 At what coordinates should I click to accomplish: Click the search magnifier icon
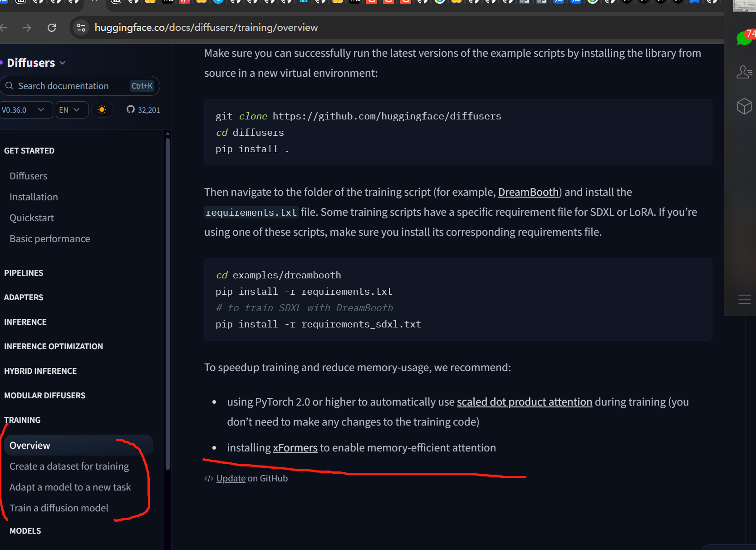[x=9, y=86]
